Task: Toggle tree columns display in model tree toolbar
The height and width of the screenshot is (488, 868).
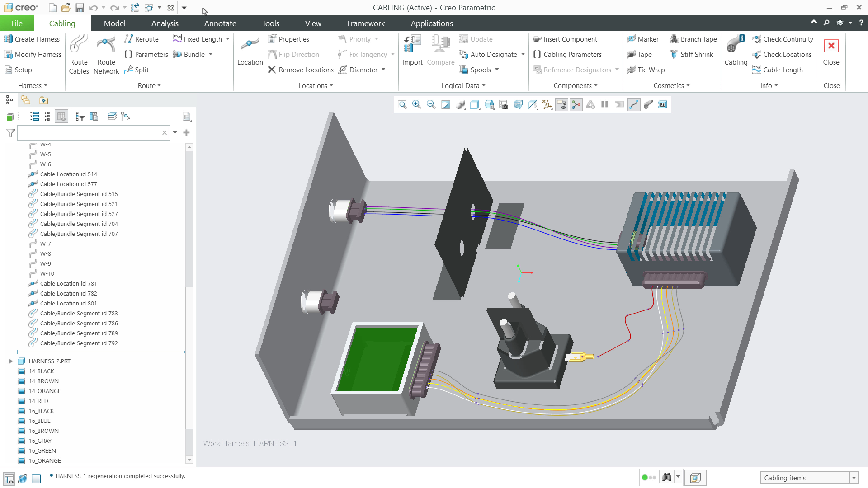Action: [61, 117]
